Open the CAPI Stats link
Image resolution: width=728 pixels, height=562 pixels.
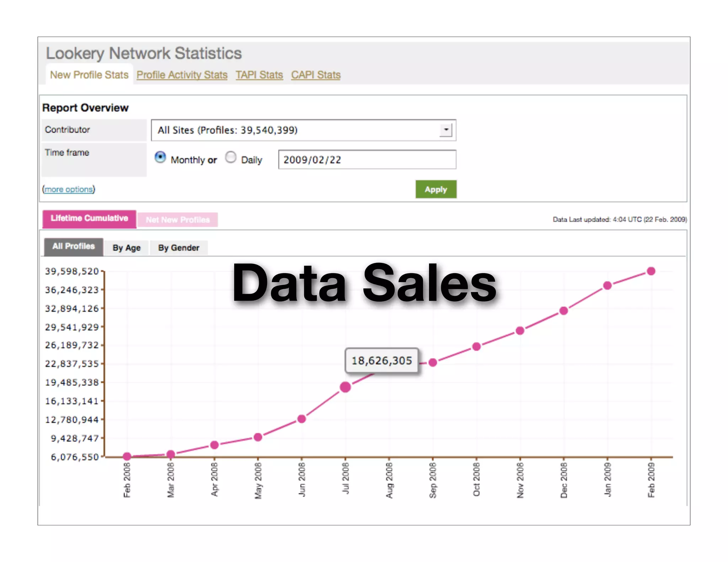click(x=316, y=75)
